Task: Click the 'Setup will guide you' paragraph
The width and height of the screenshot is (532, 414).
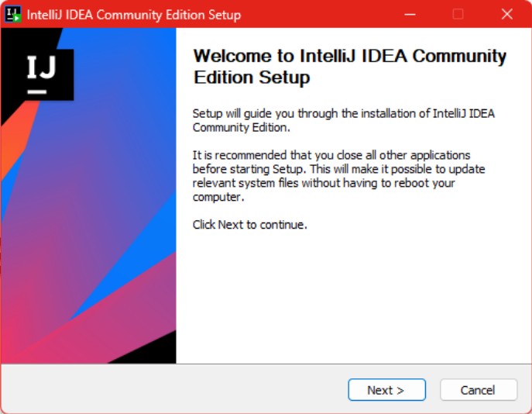Action: (343, 120)
